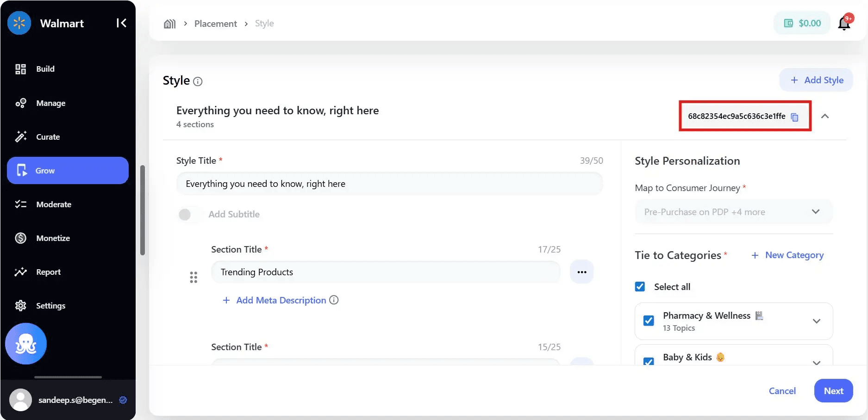
Task: Click the New Category link
Action: pyautogui.click(x=788, y=255)
